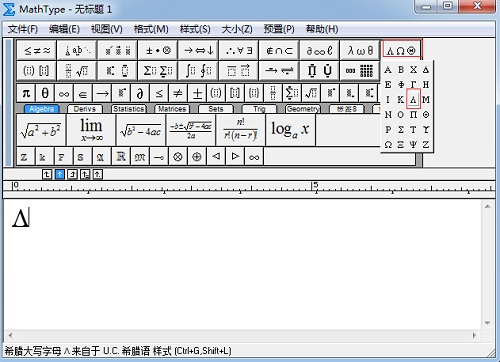The image size is (500, 362).
Task: Click the horizontal scrollbar right arrow
Action: point(474,335)
